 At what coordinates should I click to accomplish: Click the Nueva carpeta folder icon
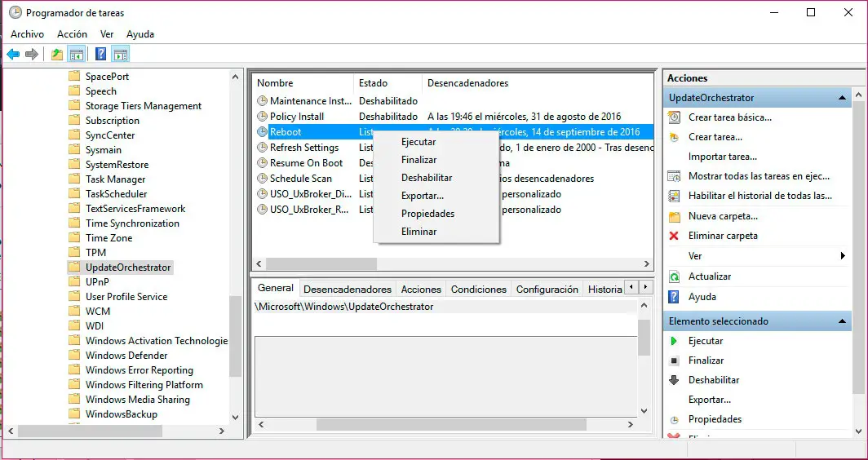[x=674, y=216]
